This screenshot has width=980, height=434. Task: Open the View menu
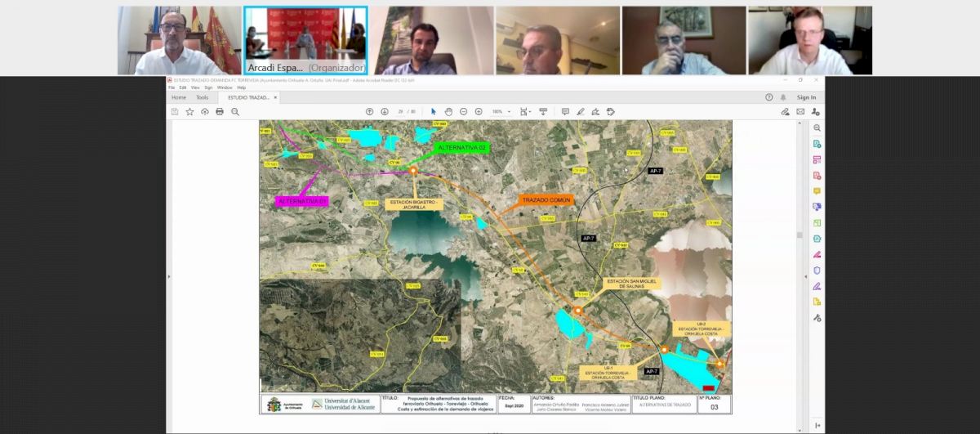pyautogui.click(x=195, y=87)
